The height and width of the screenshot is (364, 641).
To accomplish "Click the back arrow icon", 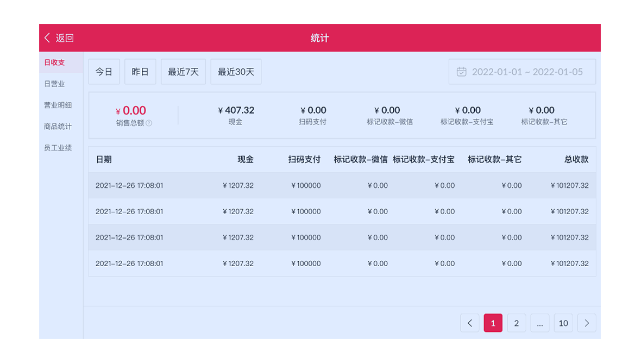I will point(47,38).
